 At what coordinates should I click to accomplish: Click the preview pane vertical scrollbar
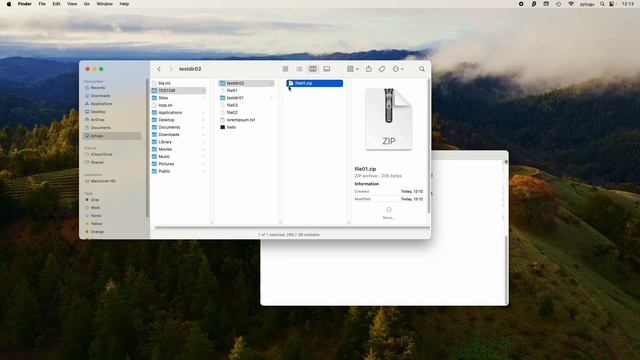[428, 146]
